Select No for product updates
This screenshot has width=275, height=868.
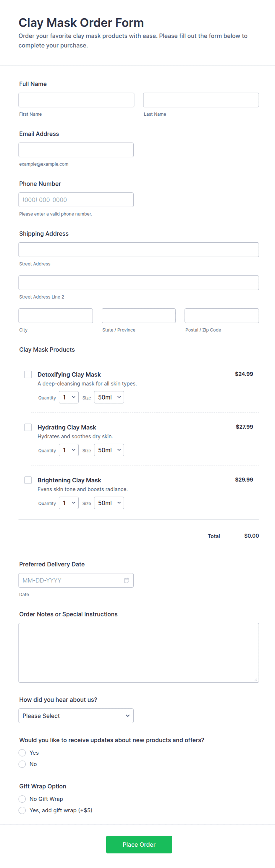[x=22, y=764]
